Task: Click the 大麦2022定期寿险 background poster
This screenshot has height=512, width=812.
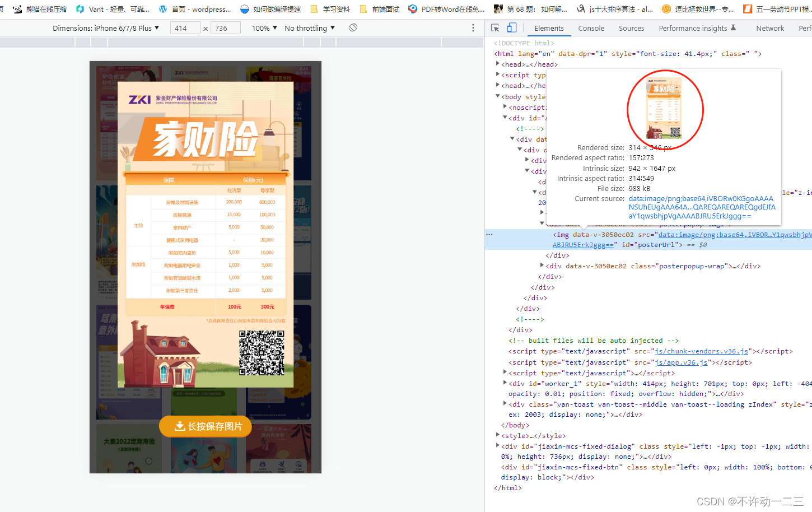Action: tap(129, 448)
